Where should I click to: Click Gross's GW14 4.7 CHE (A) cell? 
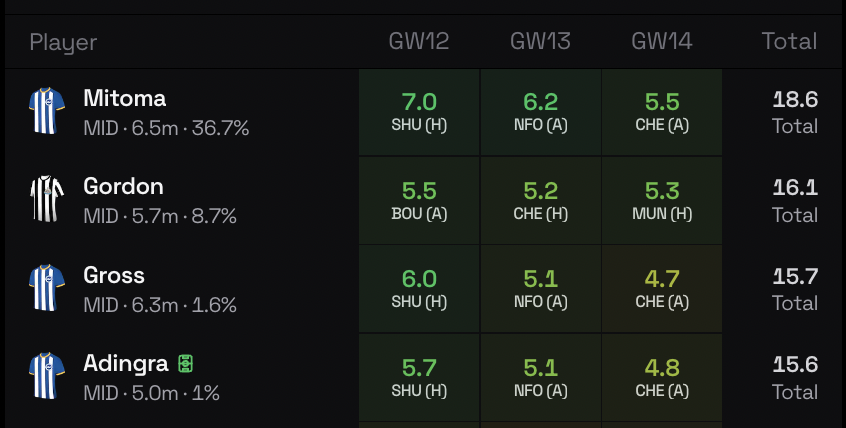click(x=661, y=288)
